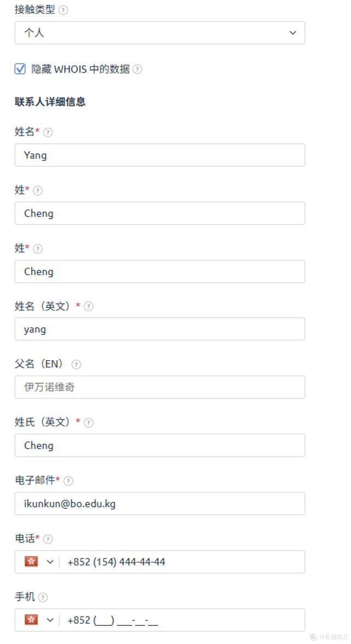Click help icon next to 电子邮件 label
Screen dimensions: 351x644
coord(68,481)
